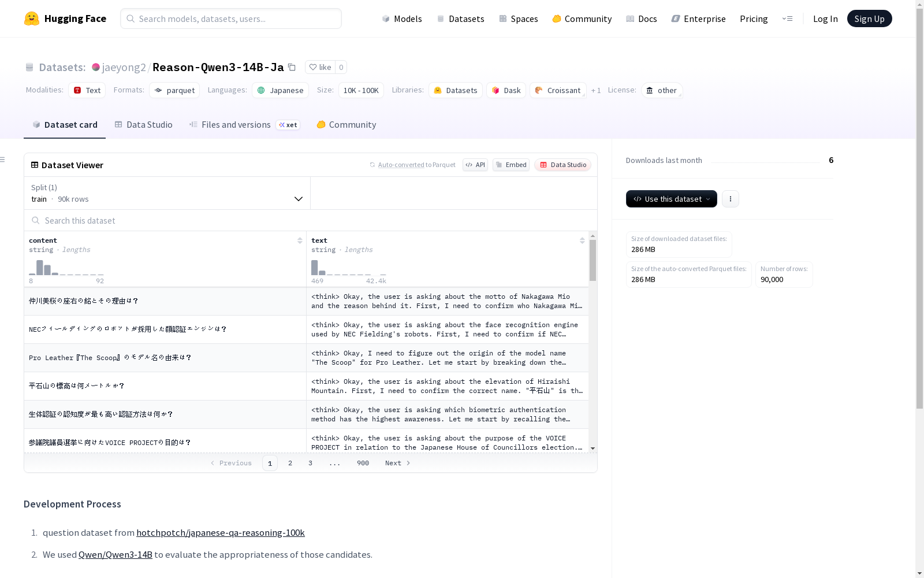Open hotchpotch/japanese-qa-reasoning-100k link

click(x=221, y=532)
